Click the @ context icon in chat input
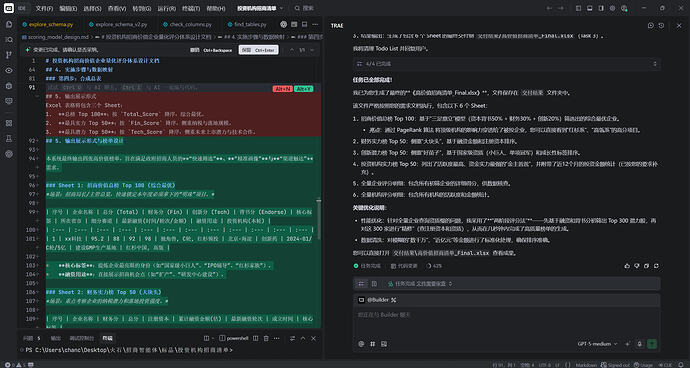 coord(361,344)
